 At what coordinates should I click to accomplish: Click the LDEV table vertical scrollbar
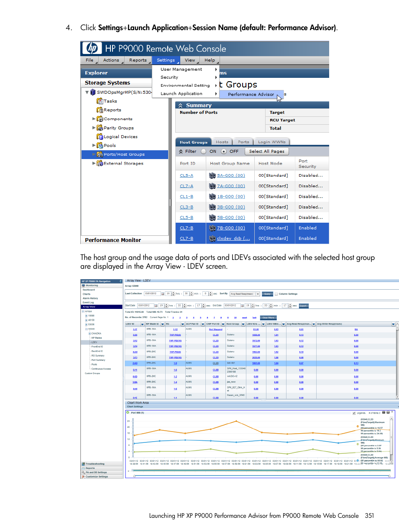[397, 360]
